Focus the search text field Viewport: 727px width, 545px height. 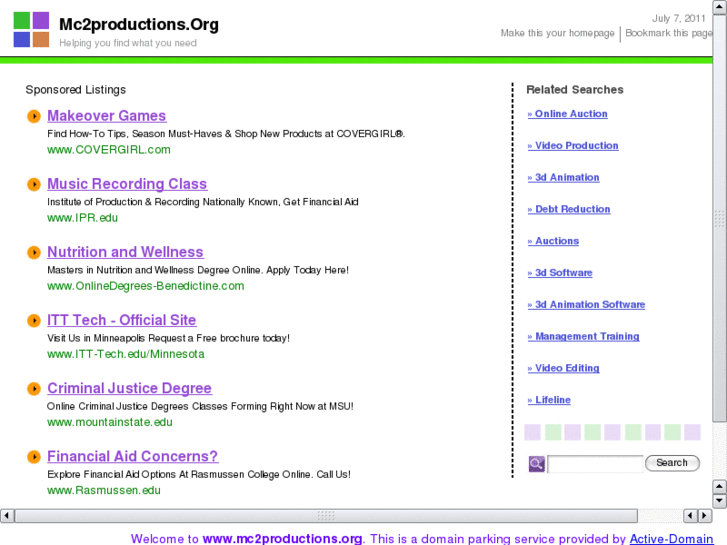pyautogui.click(x=595, y=463)
